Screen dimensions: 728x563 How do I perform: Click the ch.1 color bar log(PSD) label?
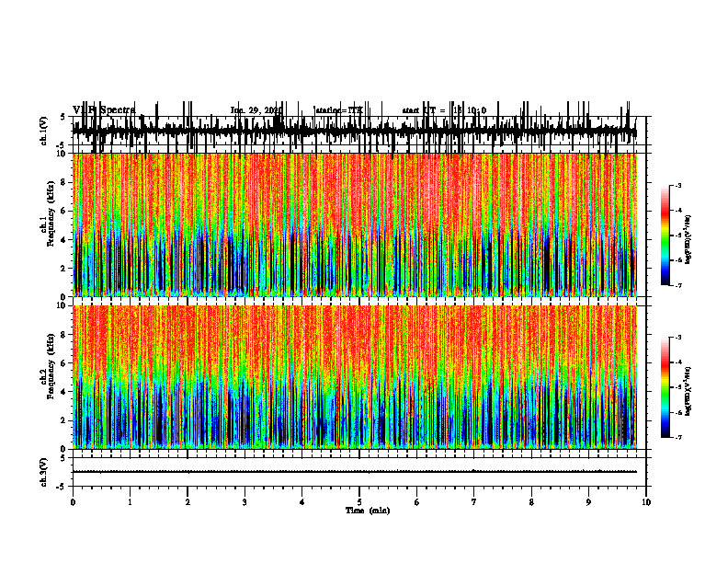[688, 239]
